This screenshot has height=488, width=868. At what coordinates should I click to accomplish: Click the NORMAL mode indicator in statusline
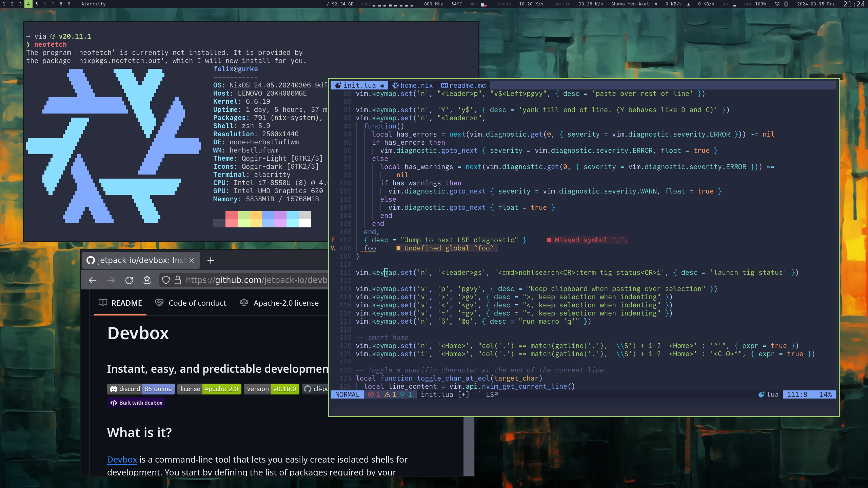347,394
